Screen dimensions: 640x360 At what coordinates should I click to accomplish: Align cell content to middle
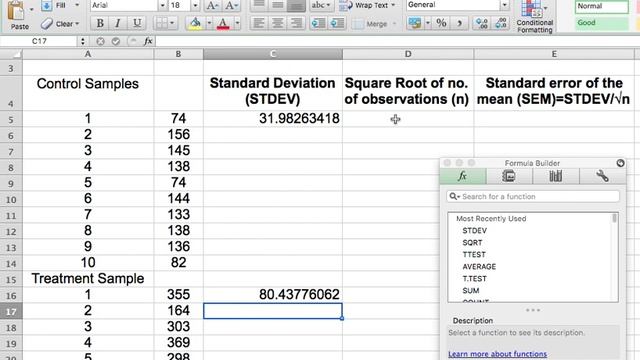(x=278, y=5)
